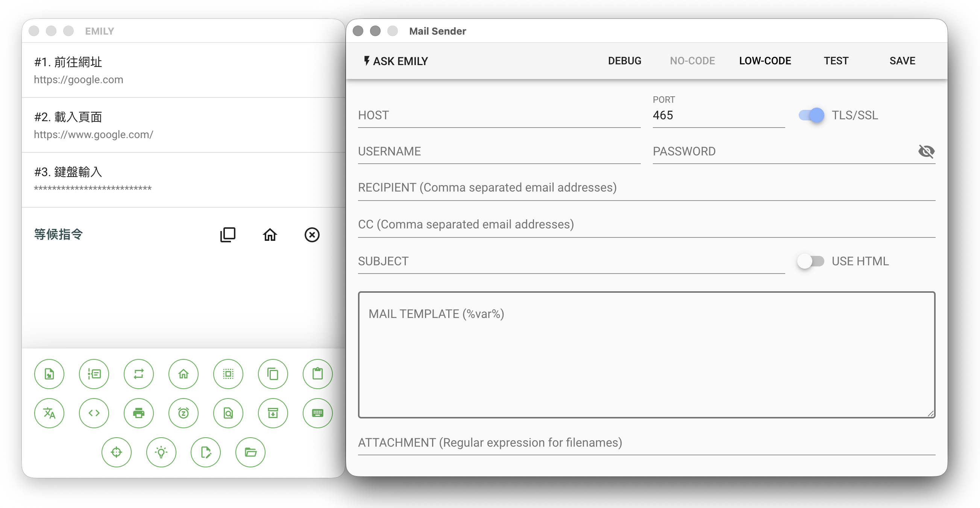The width and height of the screenshot is (980, 508).
Task: Switch to the LOW-CODE tab
Action: (765, 61)
